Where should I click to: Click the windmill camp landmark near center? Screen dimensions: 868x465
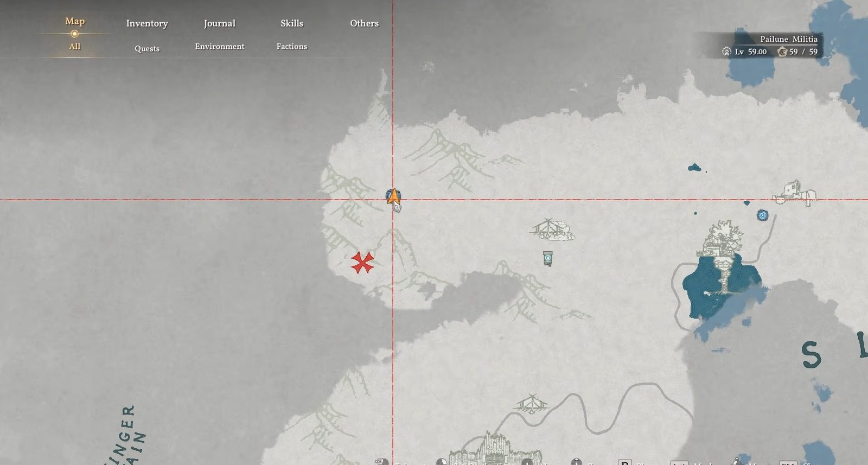551,229
